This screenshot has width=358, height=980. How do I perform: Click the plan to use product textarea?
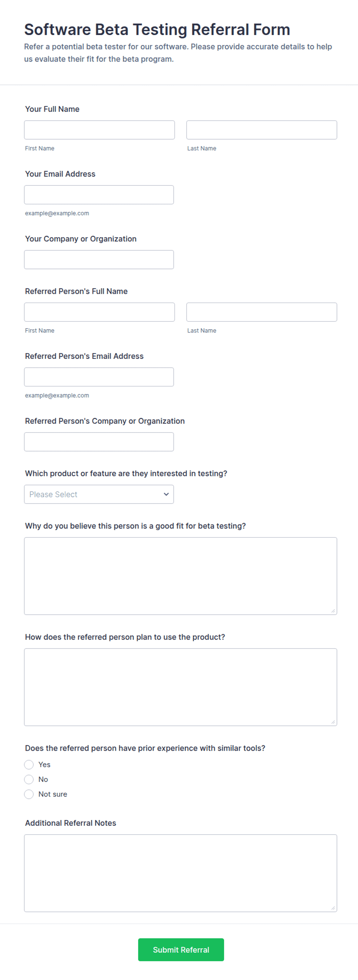[x=181, y=687]
